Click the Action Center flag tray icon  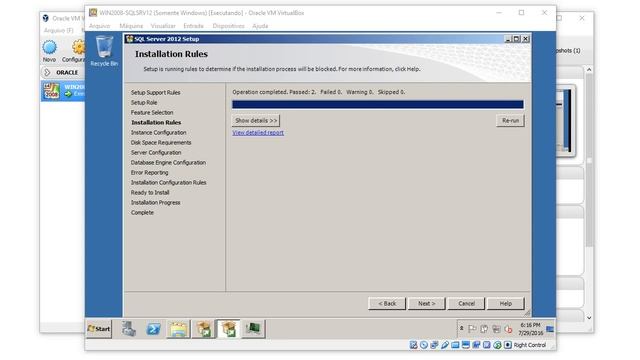click(x=472, y=329)
